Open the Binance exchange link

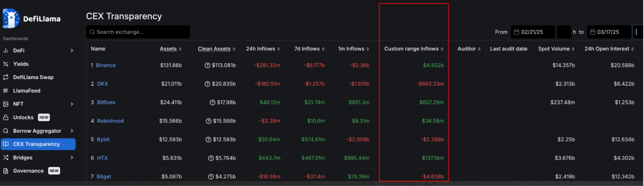(106, 65)
